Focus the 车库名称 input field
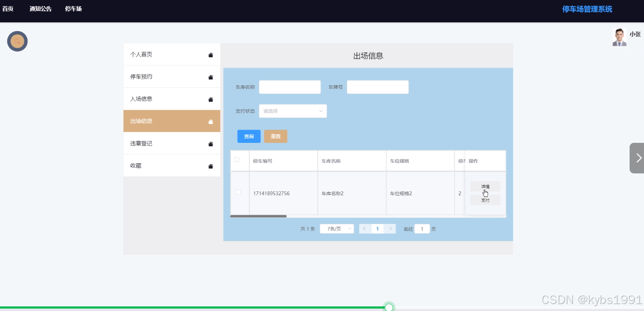 [x=290, y=87]
